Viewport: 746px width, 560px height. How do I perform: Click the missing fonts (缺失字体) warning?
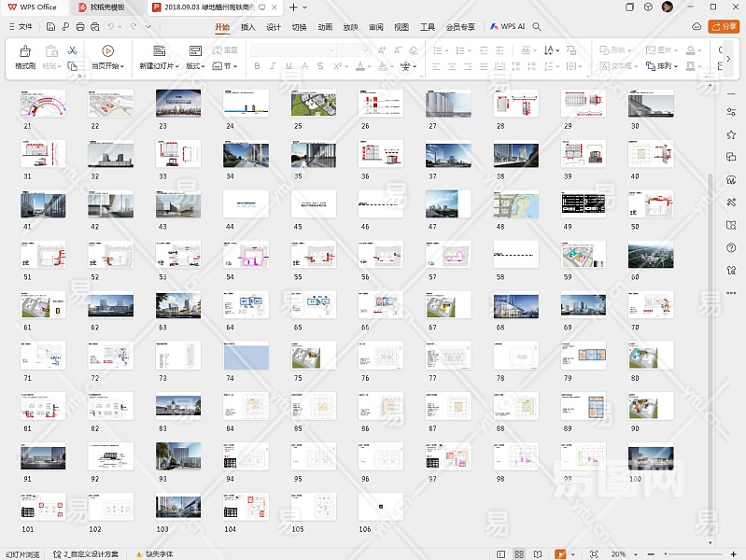(x=158, y=553)
